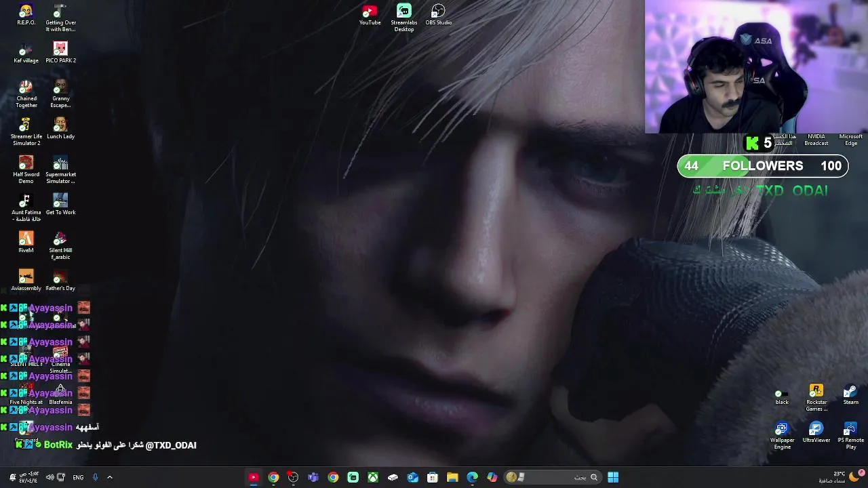
Task: Select Supermarket Simulator desktop shortcut
Action: click(x=60, y=170)
